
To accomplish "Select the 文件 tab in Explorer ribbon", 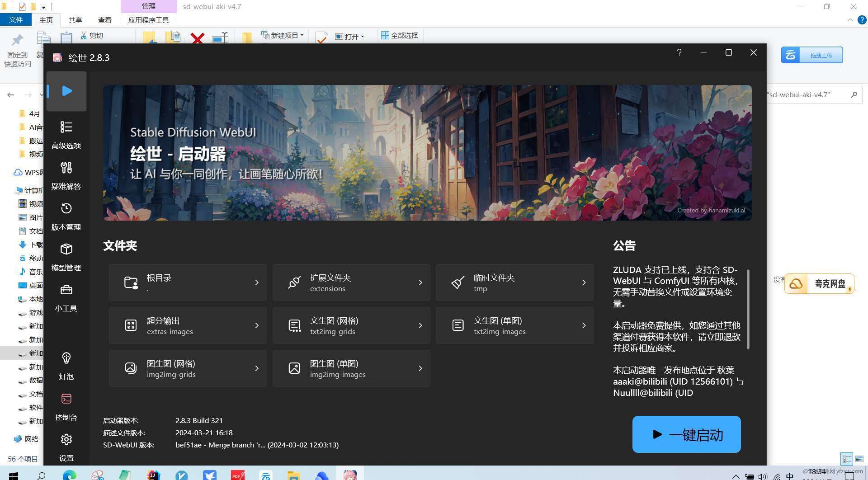I will pyautogui.click(x=16, y=20).
